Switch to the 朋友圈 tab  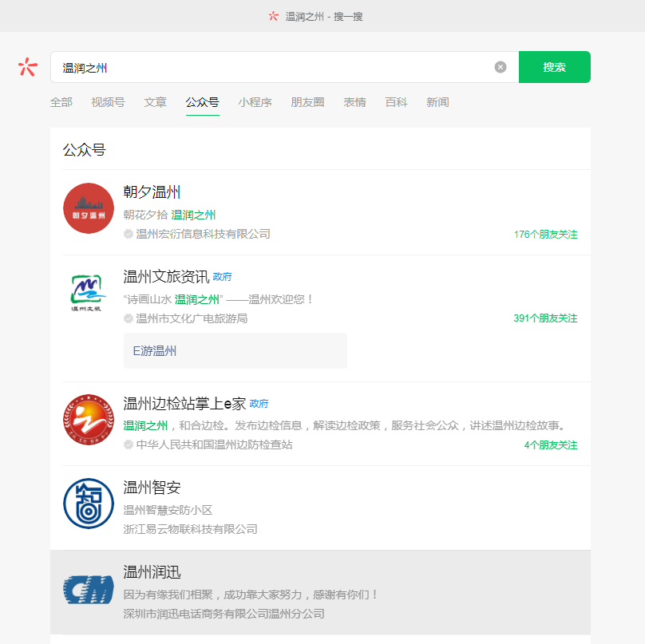[x=307, y=102]
